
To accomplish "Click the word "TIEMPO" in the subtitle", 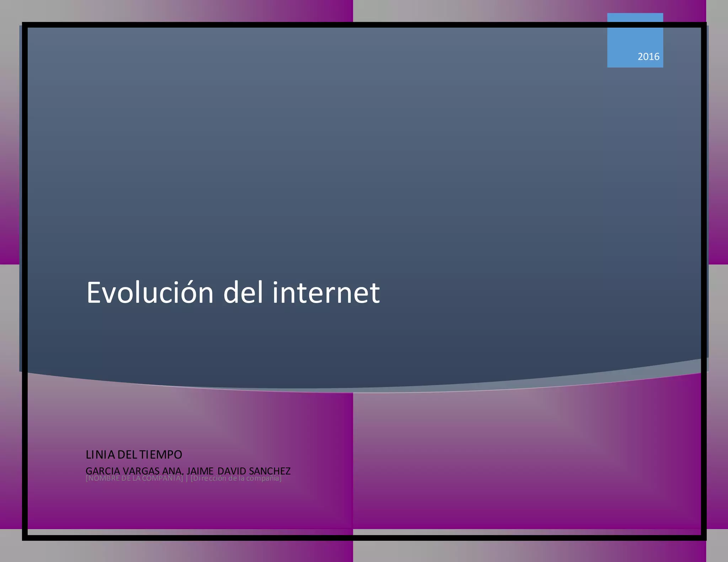I will [161, 454].
